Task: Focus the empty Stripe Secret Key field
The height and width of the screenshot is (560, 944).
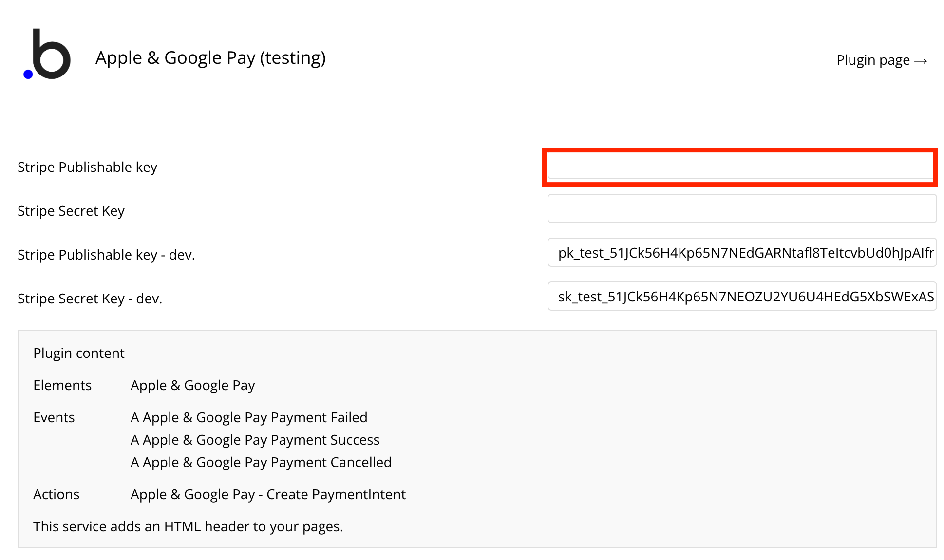Action: click(x=742, y=208)
